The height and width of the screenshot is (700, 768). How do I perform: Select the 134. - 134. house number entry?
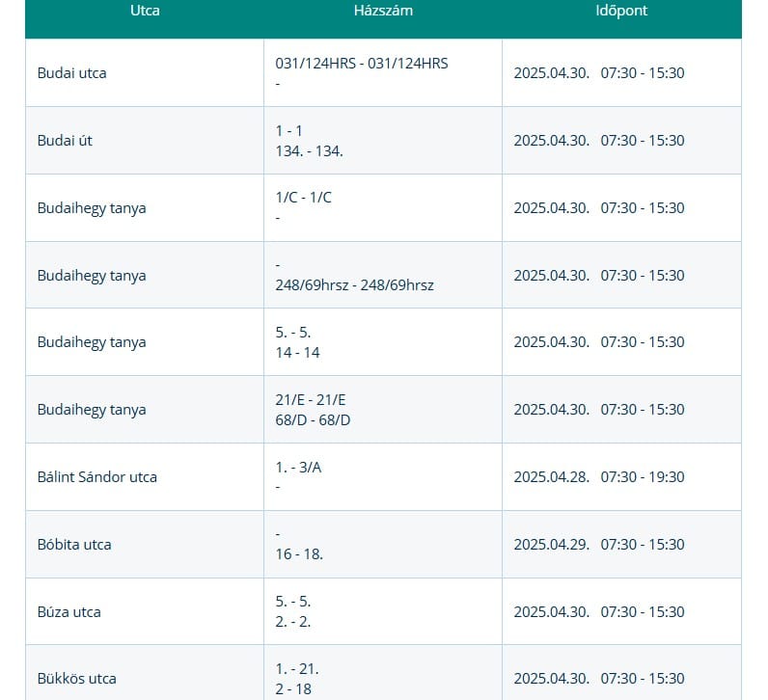309,150
